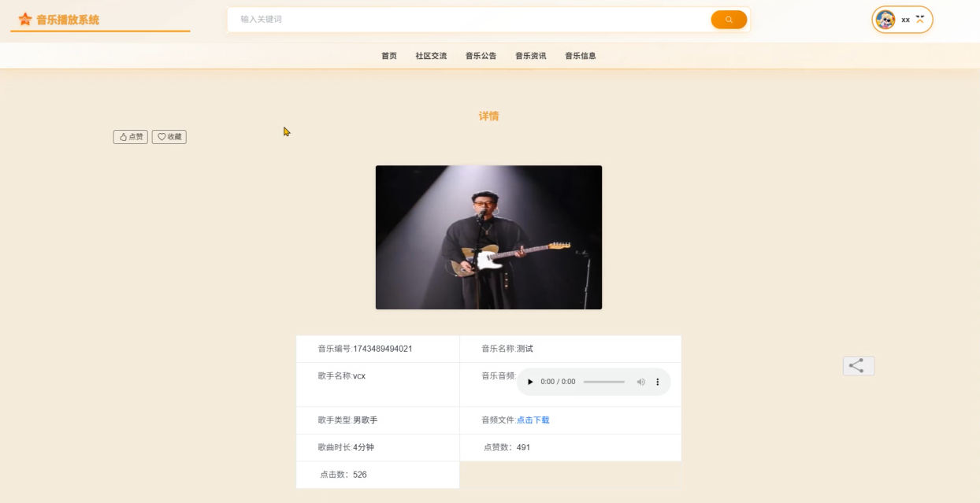The width and height of the screenshot is (980, 503).
Task: Click the share icon on right
Action: [858, 366]
